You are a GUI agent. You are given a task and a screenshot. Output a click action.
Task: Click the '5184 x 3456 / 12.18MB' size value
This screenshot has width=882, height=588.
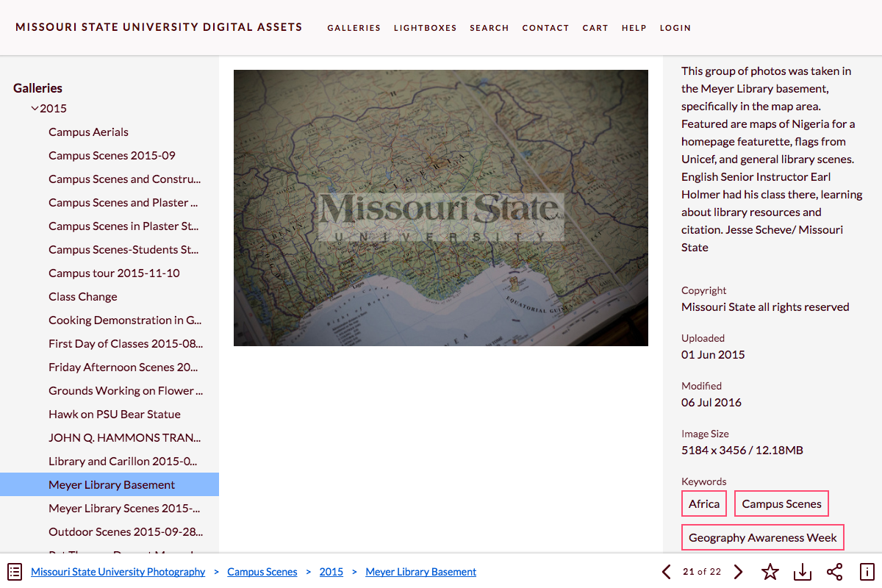(742, 451)
